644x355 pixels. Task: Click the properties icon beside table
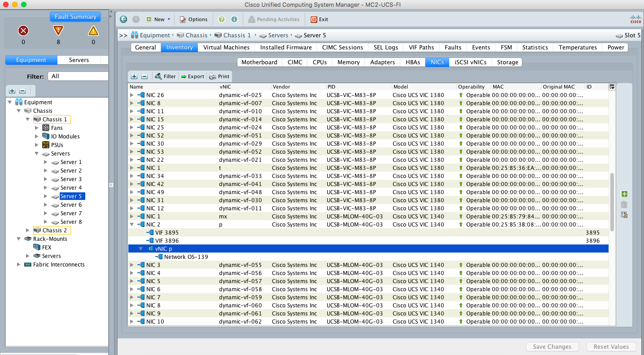tap(624, 215)
